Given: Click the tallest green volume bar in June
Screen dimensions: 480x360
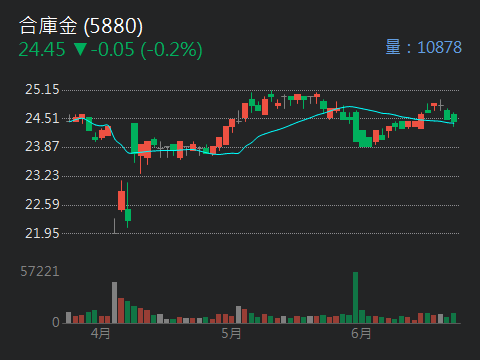Looking at the screenshot, I should click(355, 298).
